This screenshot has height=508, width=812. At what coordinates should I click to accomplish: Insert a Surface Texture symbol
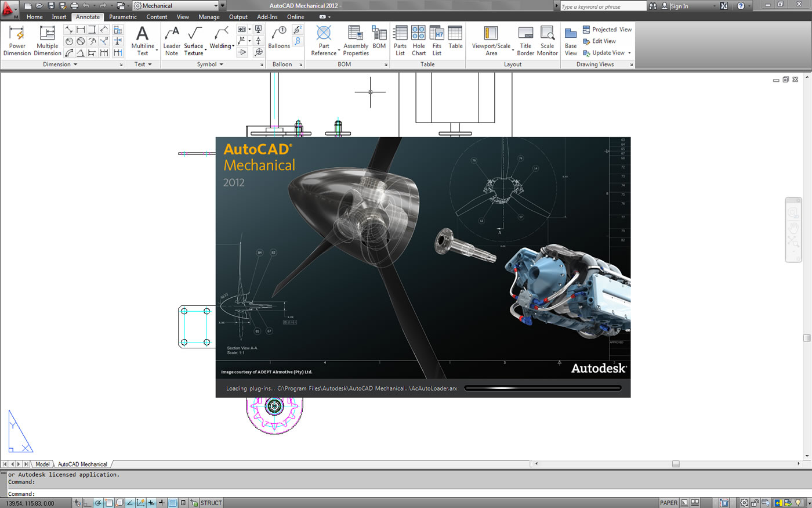point(194,41)
